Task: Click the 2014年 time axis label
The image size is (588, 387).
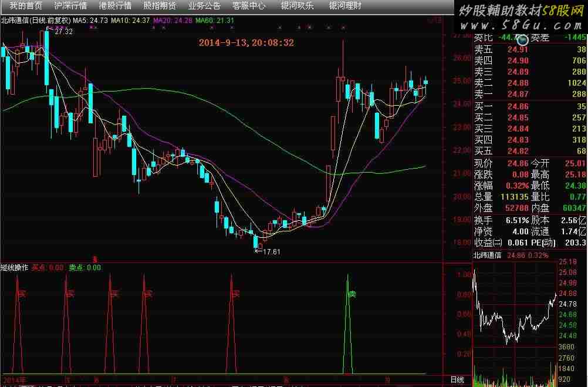Action: click(x=15, y=380)
